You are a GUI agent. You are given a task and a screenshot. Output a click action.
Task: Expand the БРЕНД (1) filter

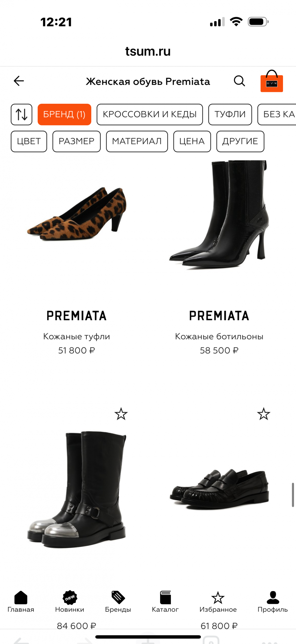[64, 114]
